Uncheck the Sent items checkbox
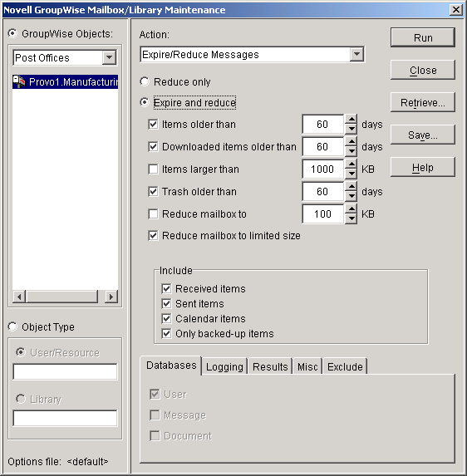The height and width of the screenshot is (476, 467). pyautogui.click(x=167, y=303)
